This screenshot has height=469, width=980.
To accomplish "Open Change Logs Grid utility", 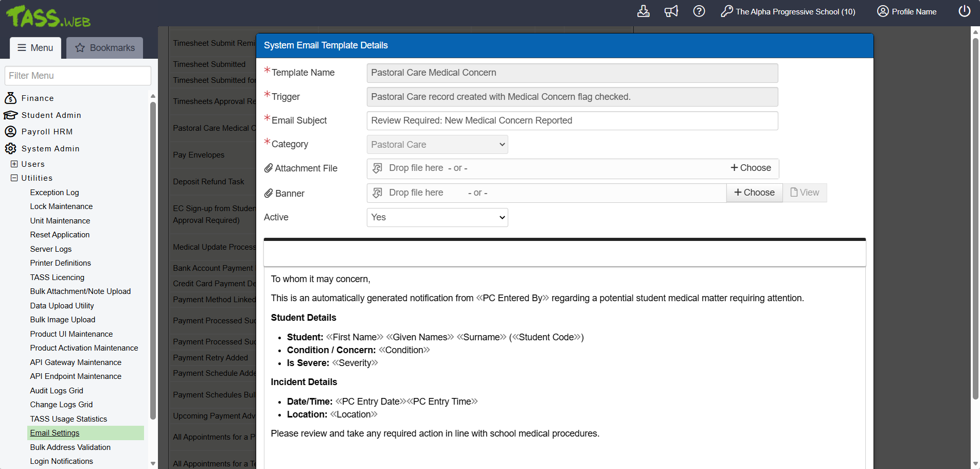I will click(x=61, y=405).
